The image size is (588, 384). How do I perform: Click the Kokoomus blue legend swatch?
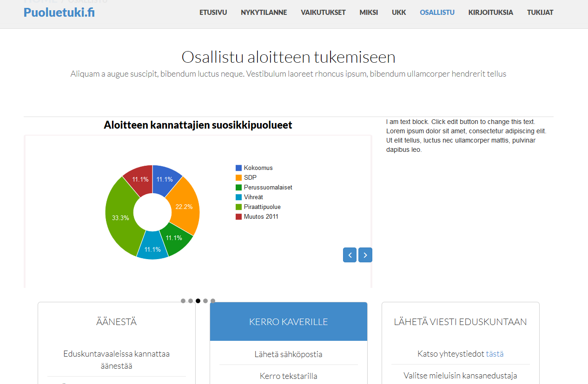click(239, 168)
